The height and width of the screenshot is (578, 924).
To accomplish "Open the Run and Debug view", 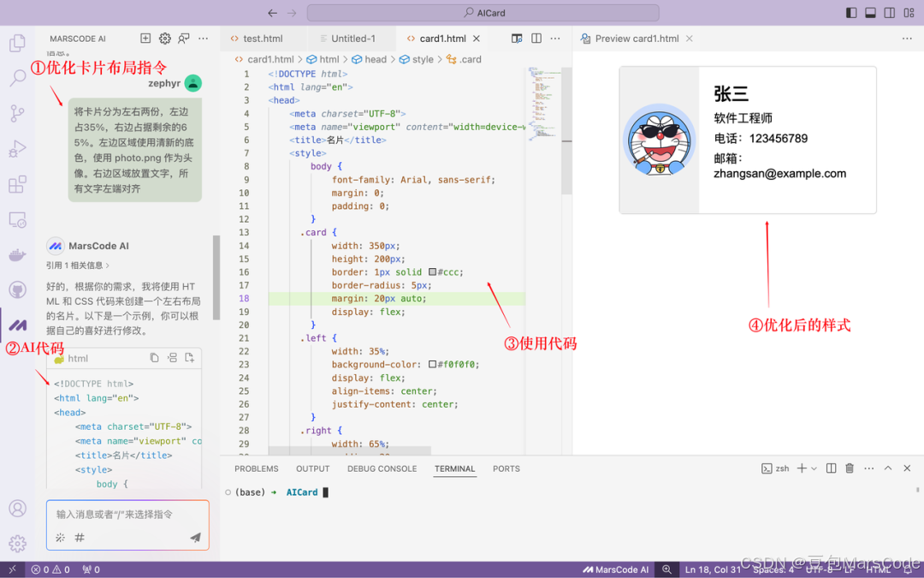I will tap(18, 148).
